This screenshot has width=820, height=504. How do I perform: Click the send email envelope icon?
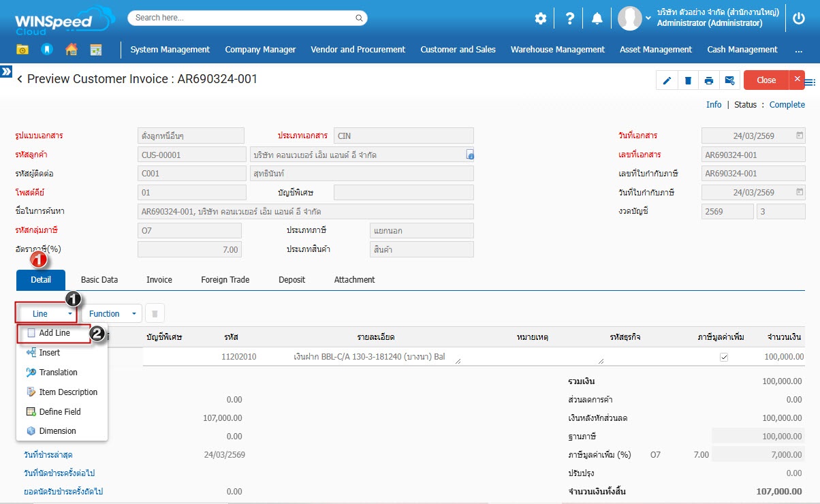[x=730, y=80]
